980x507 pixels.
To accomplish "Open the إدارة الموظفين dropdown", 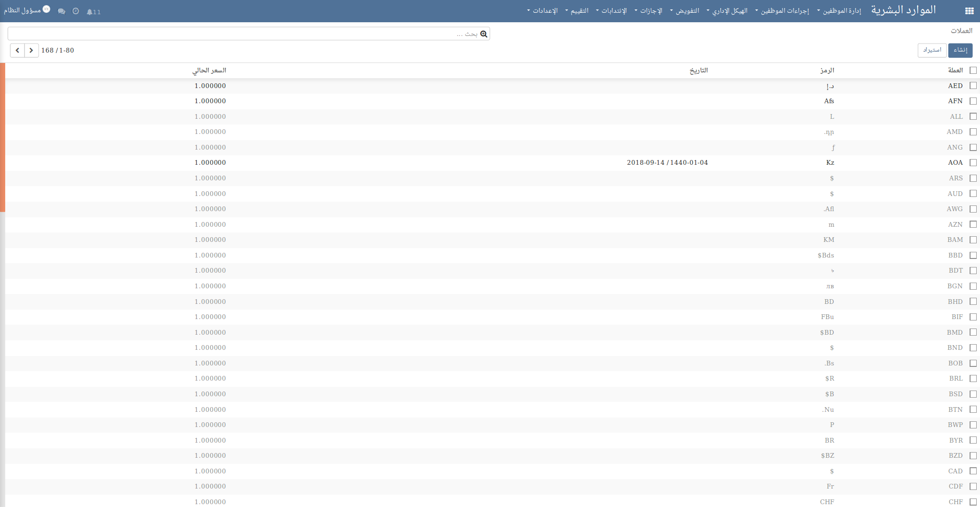I will [839, 11].
